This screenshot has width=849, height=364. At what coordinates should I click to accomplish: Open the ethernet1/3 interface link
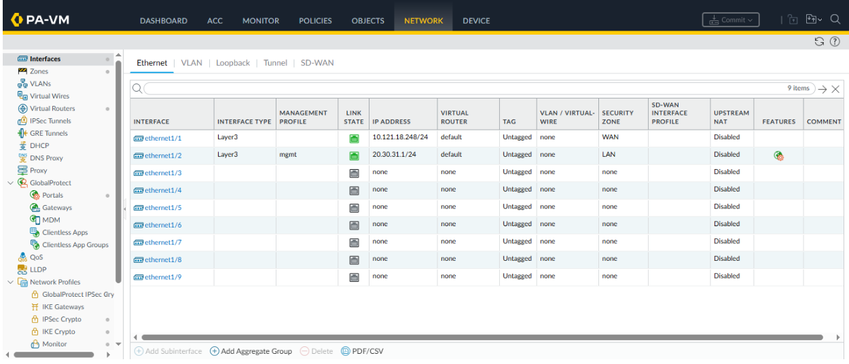pyautogui.click(x=163, y=173)
